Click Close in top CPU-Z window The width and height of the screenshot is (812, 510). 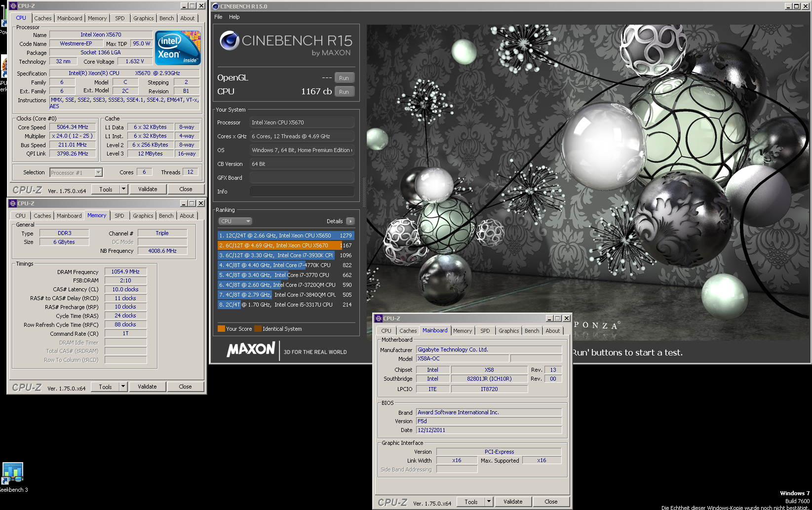click(x=186, y=189)
